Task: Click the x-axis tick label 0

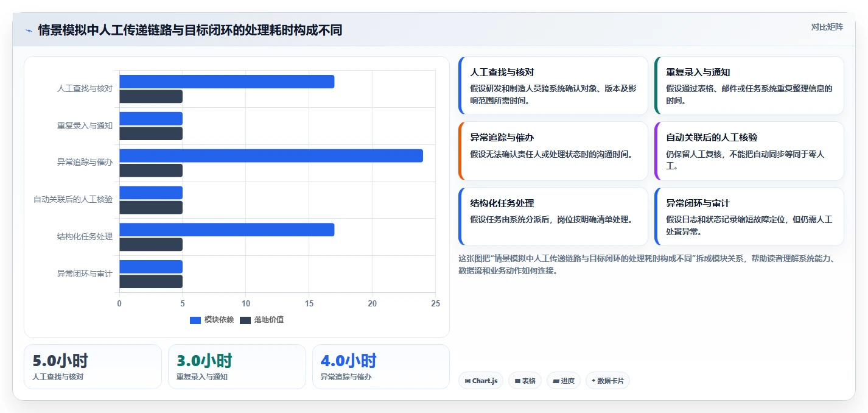Action: pyautogui.click(x=119, y=303)
